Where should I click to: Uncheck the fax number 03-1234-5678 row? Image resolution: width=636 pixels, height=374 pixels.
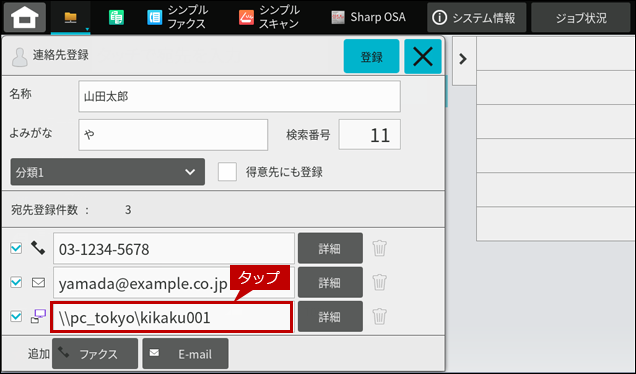16,248
